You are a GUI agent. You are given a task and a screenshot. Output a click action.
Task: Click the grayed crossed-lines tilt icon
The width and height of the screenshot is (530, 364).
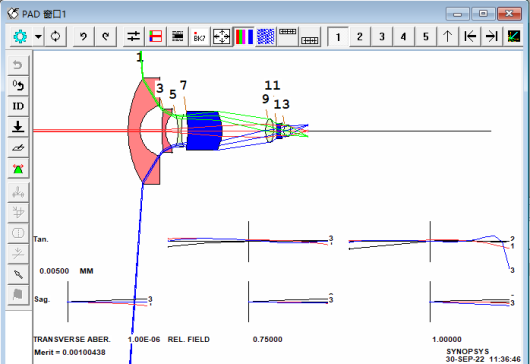(x=18, y=253)
